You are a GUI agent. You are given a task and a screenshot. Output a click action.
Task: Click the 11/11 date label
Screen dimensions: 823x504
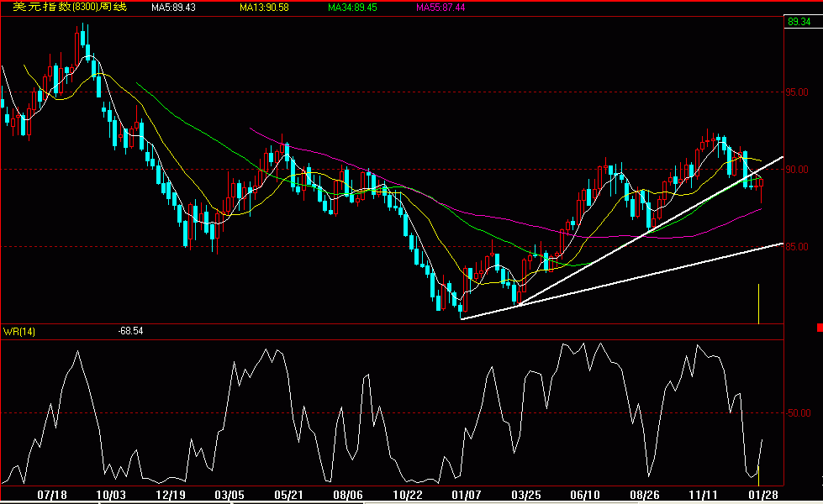point(704,495)
